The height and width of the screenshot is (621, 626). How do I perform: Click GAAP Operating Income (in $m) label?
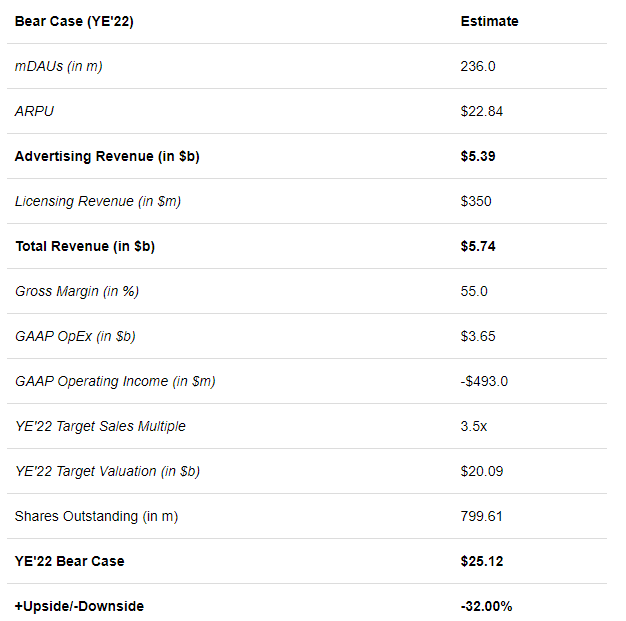(115, 381)
